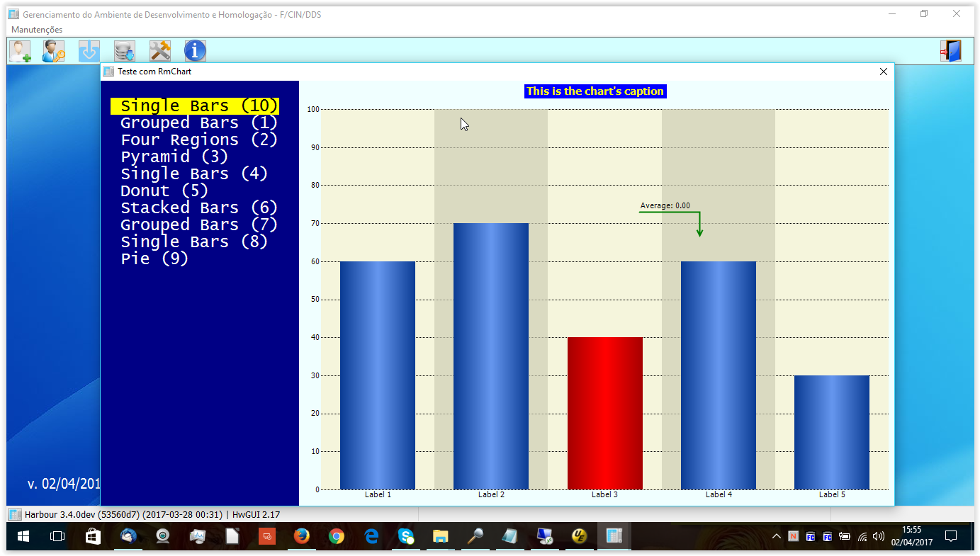Screen dimensions: 980x556
Task: Click the blue information icon
Action: pos(195,51)
